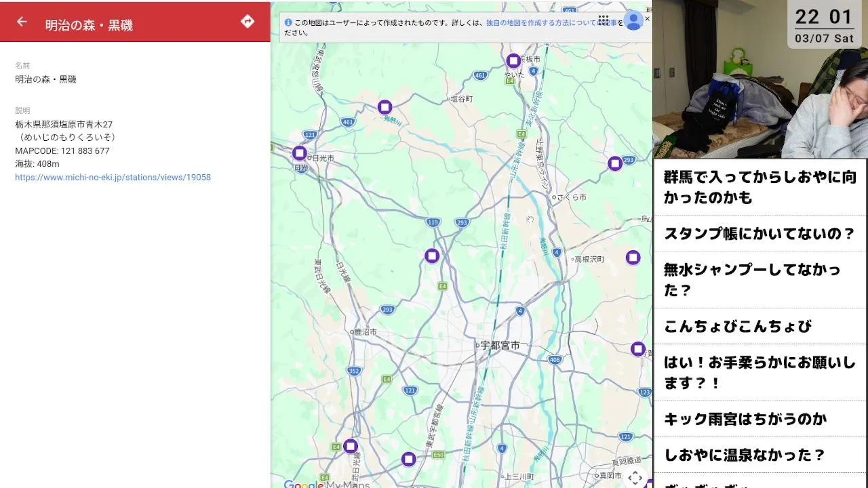The width and height of the screenshot is (868, 488).
Task: Select the marker south of route 119
Action: [432, 256]
